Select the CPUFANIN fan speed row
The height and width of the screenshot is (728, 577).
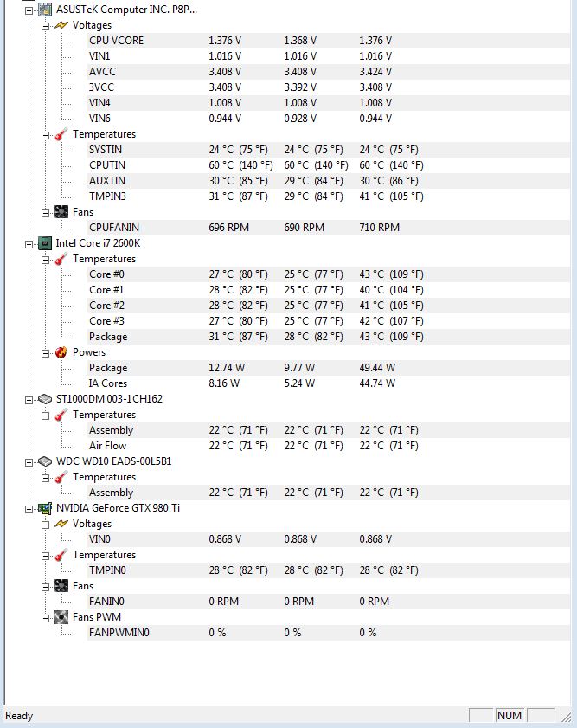[x=329, y=228]
